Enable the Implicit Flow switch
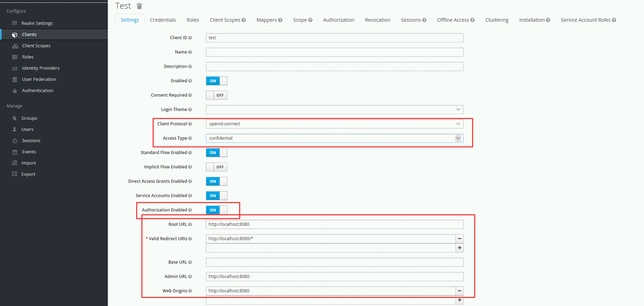 click(x=217, y=167)
